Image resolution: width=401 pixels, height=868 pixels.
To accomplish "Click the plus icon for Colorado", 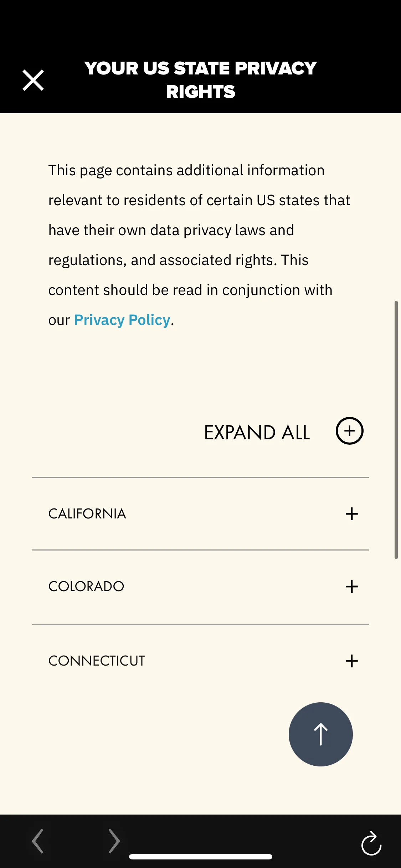I will [x=351, y=587].
